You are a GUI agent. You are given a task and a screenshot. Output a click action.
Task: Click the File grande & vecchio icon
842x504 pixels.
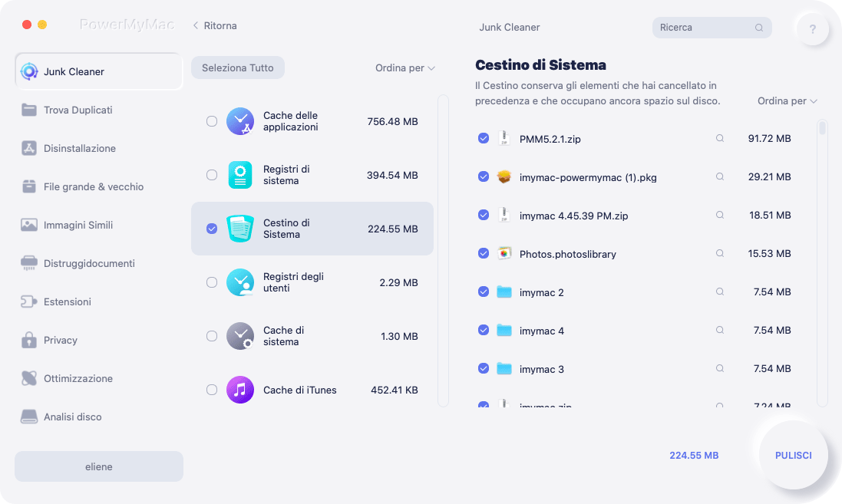pyautogui.click(x=29, y=186)
